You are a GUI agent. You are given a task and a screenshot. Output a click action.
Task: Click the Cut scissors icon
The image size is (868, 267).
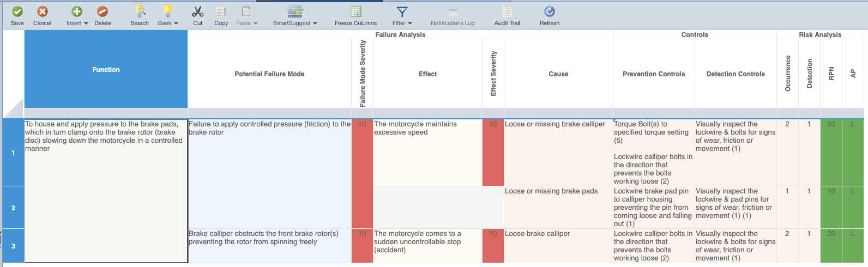[197, 11]
